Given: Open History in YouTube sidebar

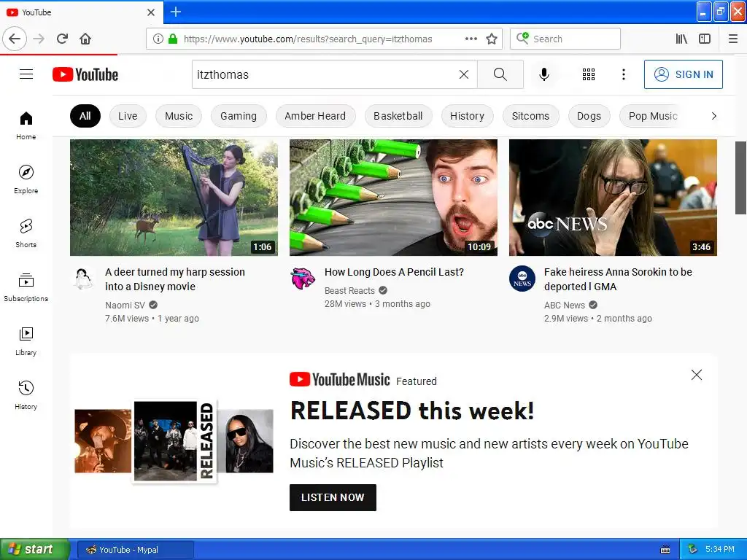Looking at the screenshot, I should click(26, 395).
